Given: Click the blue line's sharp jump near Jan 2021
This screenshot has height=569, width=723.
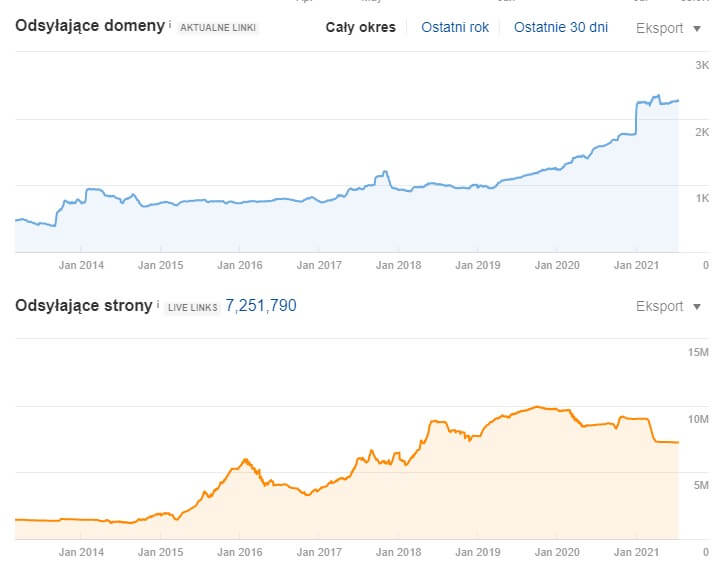Looking at the screenshot, I should click(x=637, y=117).
